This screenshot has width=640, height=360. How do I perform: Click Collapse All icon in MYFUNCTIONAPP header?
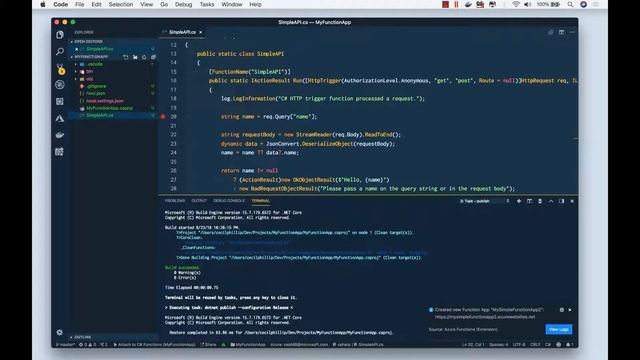(x=153, y=57)
